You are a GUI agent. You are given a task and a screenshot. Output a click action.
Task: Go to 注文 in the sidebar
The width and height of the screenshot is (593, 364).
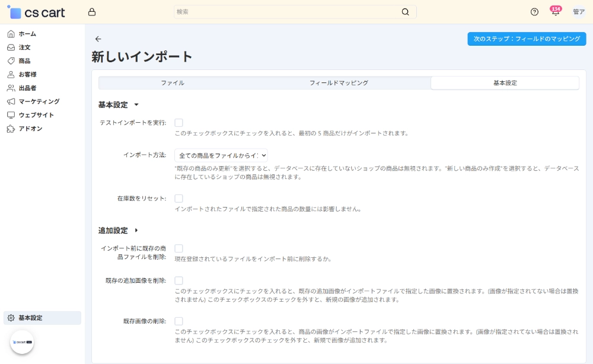tap(24, 47)
